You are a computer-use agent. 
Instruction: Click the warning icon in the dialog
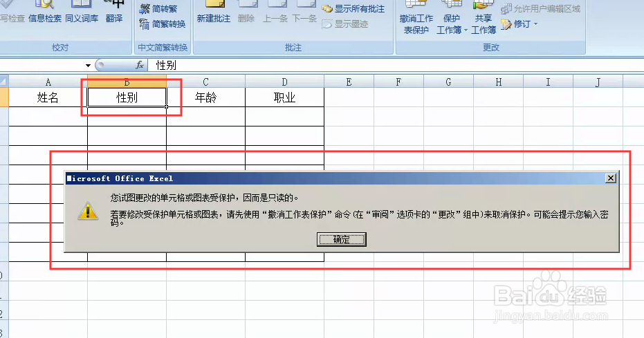(87, 211)
